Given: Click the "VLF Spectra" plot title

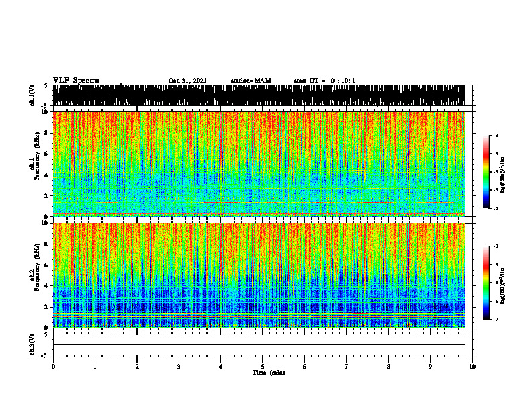Looking at the screenshot, I should tap(76, 80).
